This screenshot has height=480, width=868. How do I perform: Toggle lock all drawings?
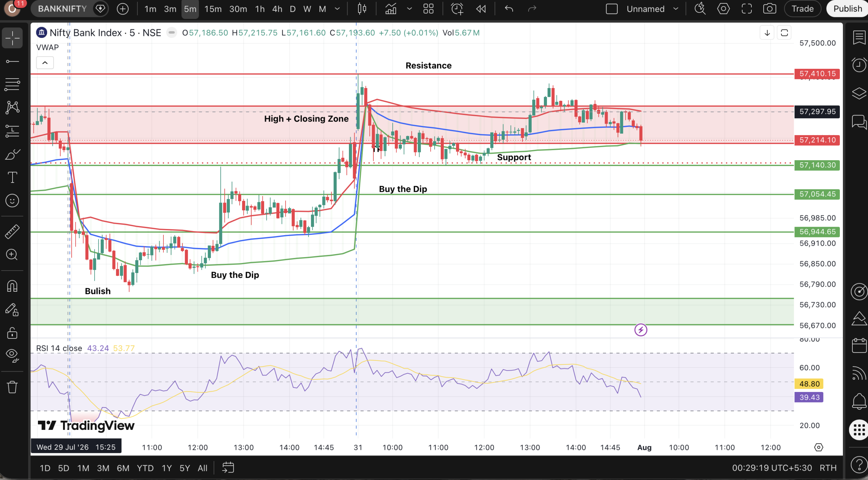(12, 333)
